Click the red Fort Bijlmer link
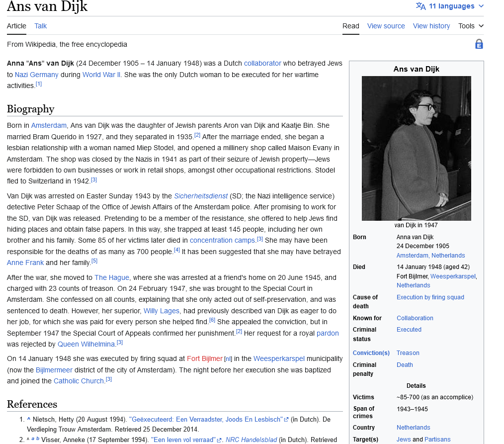This screenshot has width=504, height=444. [x=205, y=358]
